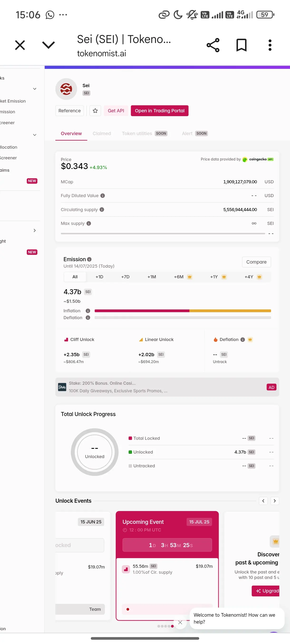Open the Alert tab
The width and height of the screenshot is (290, 644).
coord(195,133)
